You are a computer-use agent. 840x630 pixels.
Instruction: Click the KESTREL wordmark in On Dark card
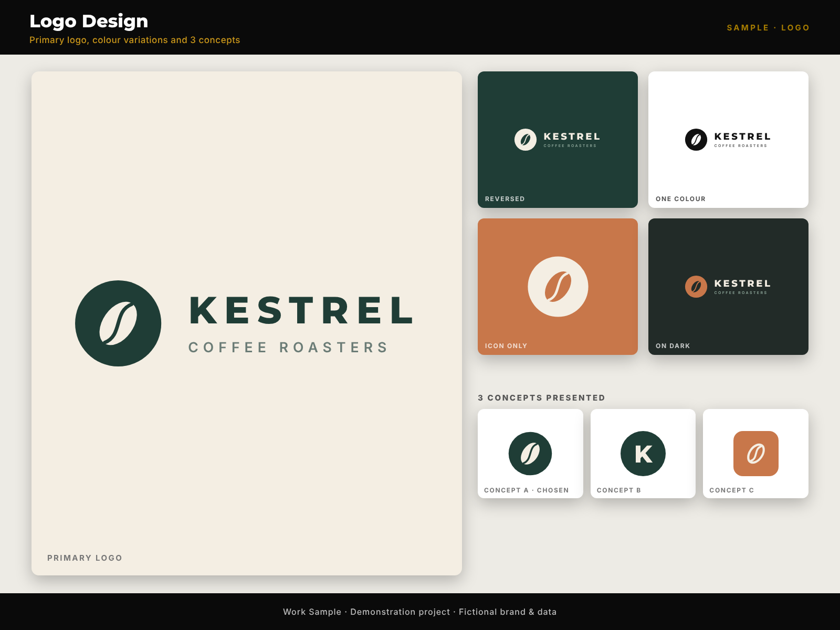pyautogui.click(x=742, y=283)
